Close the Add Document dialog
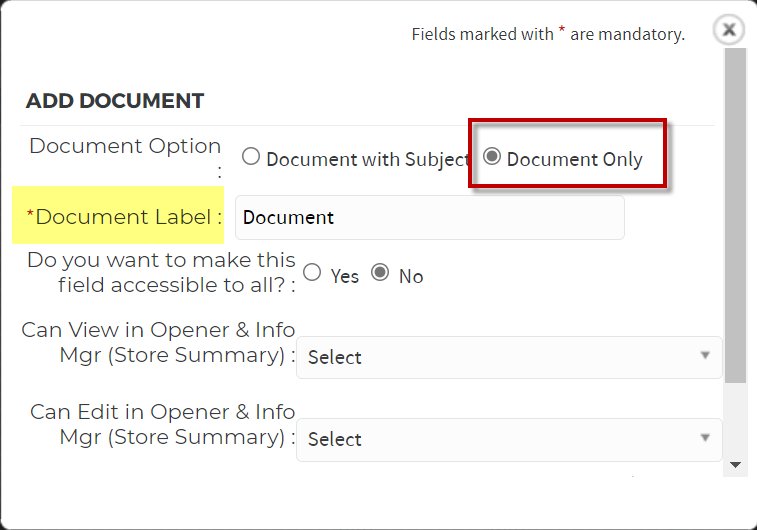This screenshot has width=757, height=530. tap(729, 30)
